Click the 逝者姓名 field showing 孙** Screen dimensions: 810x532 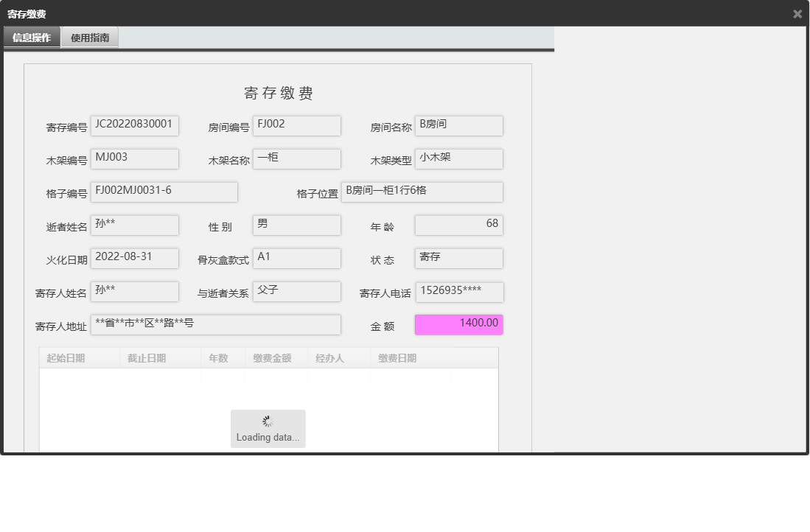[x=135, y=225]
